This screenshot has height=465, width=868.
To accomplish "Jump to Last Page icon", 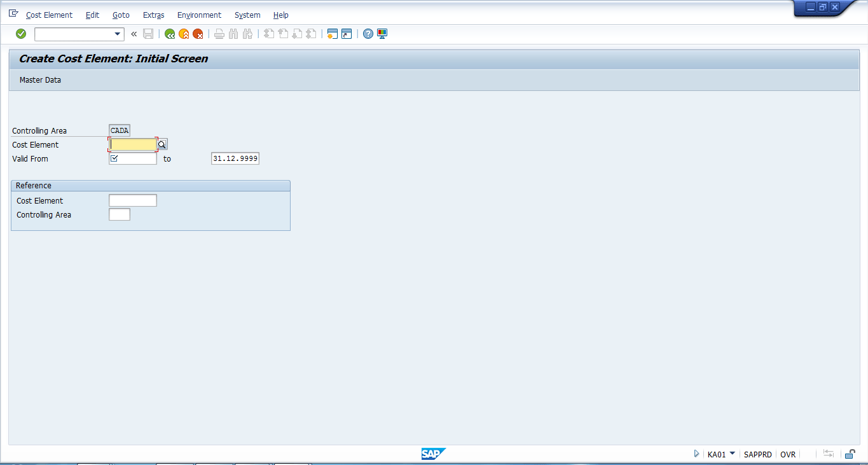I will 311,34.
